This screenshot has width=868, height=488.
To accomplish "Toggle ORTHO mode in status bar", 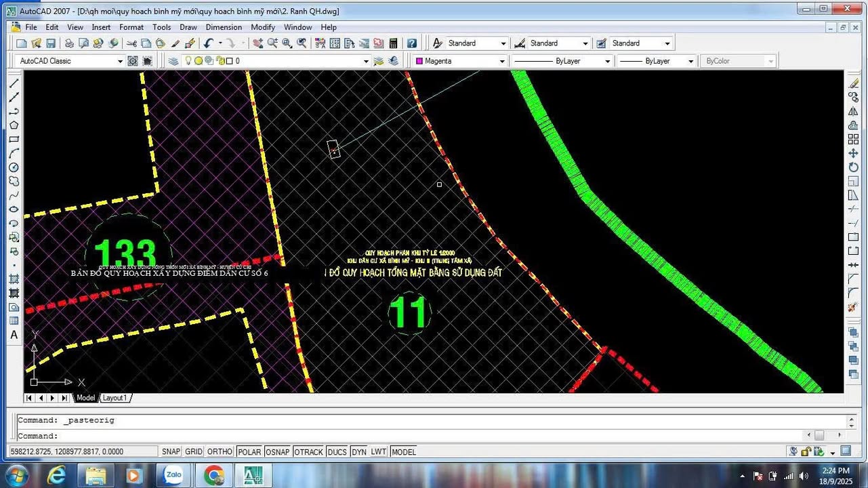I will coord(220,452).
